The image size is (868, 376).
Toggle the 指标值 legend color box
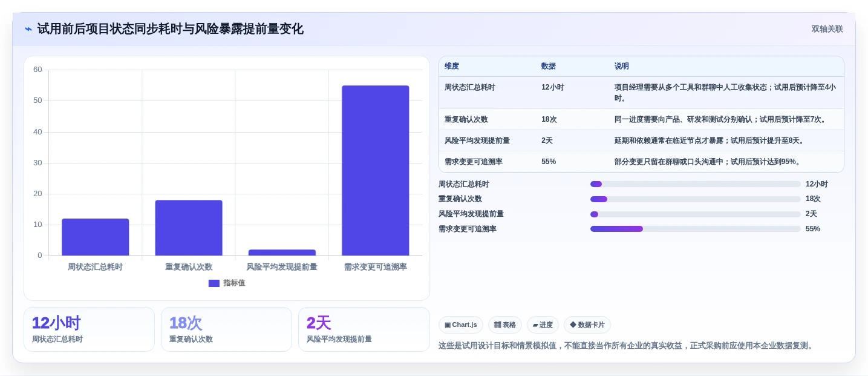(x=214, y=283)
